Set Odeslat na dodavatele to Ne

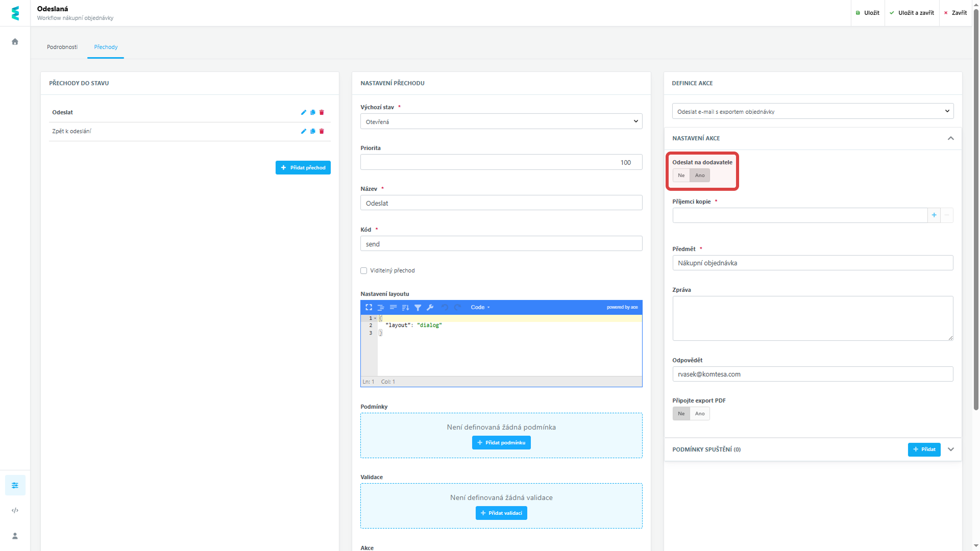[x=681, y=175]
